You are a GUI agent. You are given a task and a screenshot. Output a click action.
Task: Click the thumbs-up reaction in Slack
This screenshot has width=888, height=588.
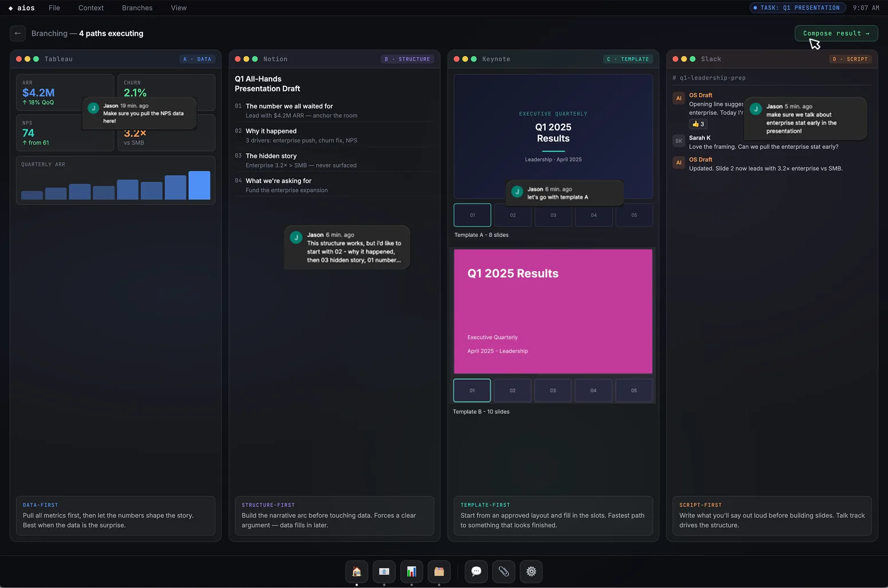[698, 124]
